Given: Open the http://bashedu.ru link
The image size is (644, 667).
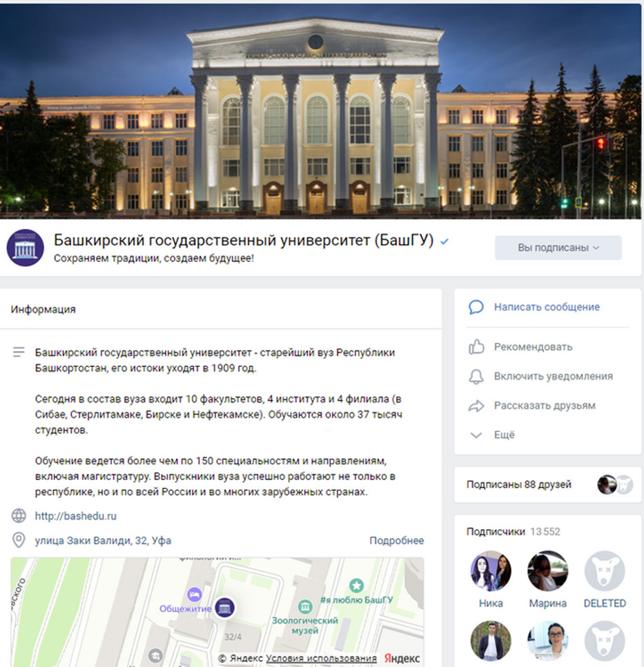Looking at the screenshot, I should coord(76,516).
